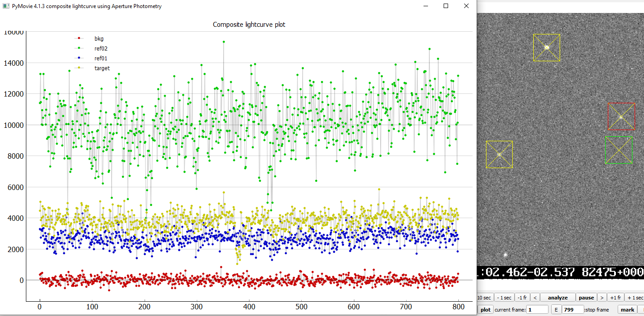The width and height of the screenshot is (644, 316).
Task: Select the red target aperture on image
Action: pyautogui.click(x=621, y=117)
